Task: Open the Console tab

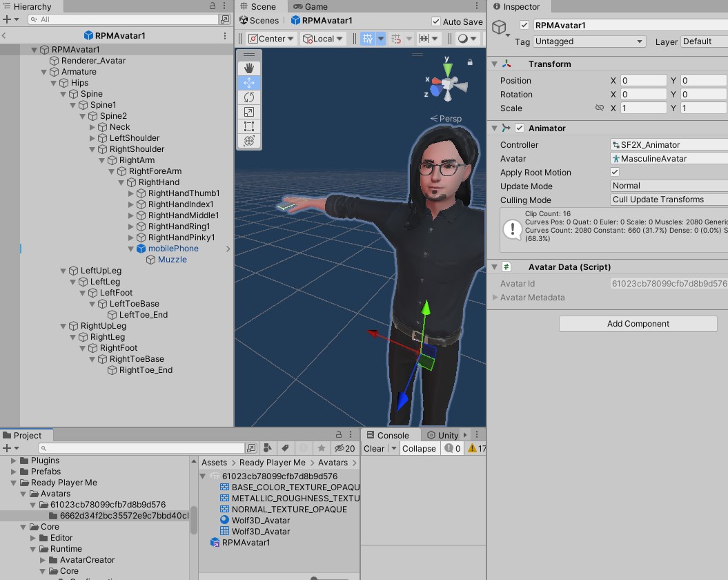Action: tap(387, 435)
